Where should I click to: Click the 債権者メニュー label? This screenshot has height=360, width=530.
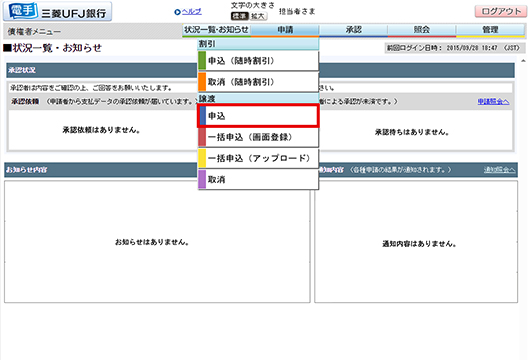34,32
